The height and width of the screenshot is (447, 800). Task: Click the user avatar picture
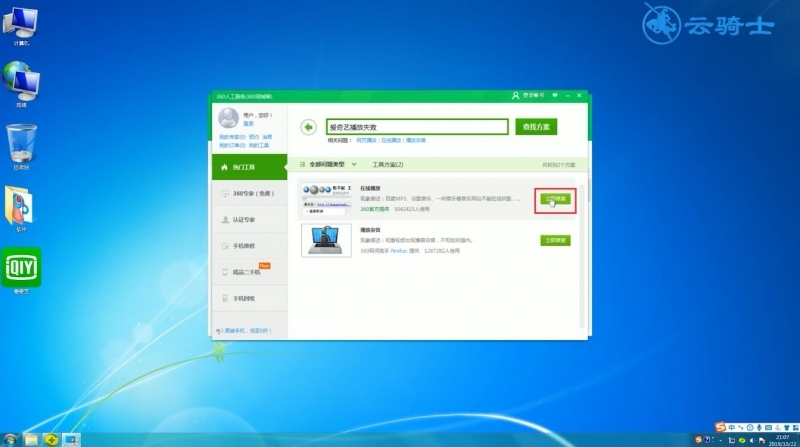[229, 118]
